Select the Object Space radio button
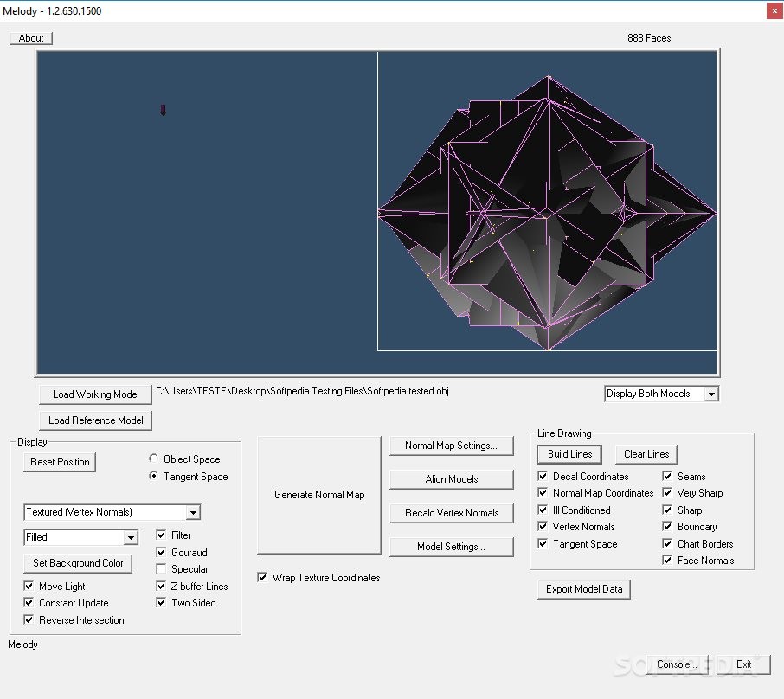The width and height of the screenshot is (784, 699). click(154, 459)
